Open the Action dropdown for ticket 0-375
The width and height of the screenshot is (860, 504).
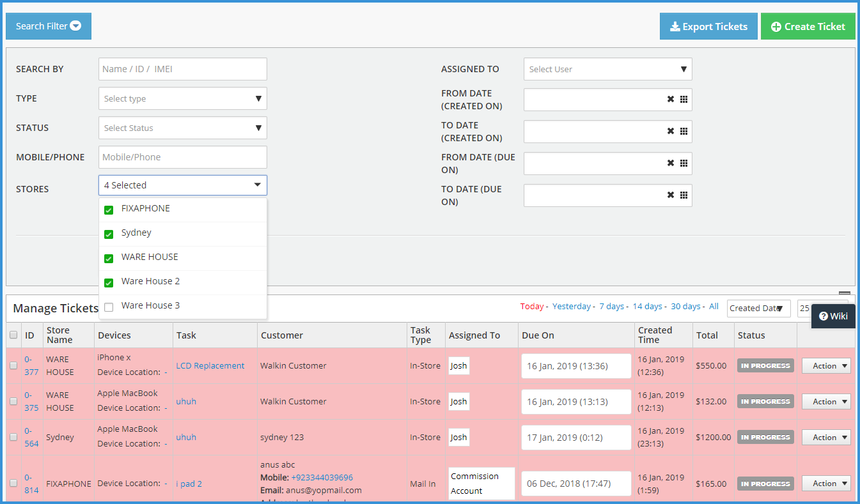tap(826, 402)
